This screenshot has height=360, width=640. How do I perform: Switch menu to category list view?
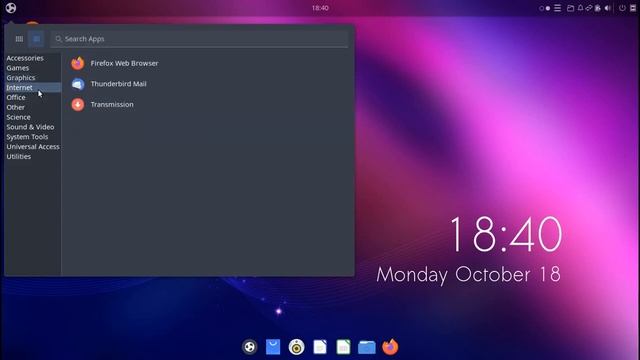[x=36, y=39]
